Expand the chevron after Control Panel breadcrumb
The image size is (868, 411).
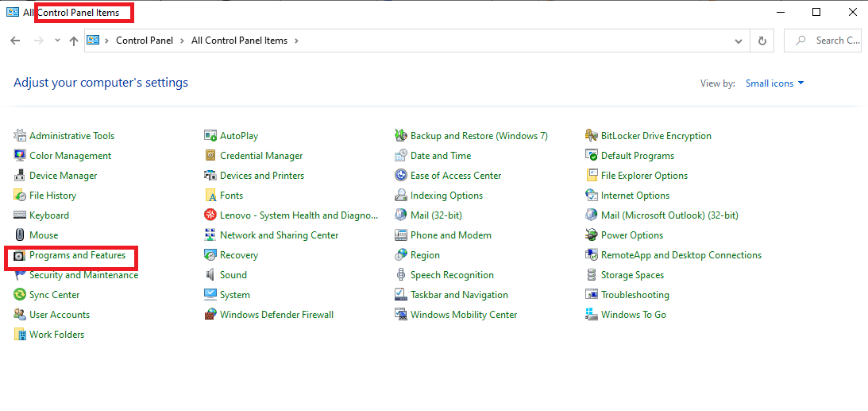[x=182, y=41]
